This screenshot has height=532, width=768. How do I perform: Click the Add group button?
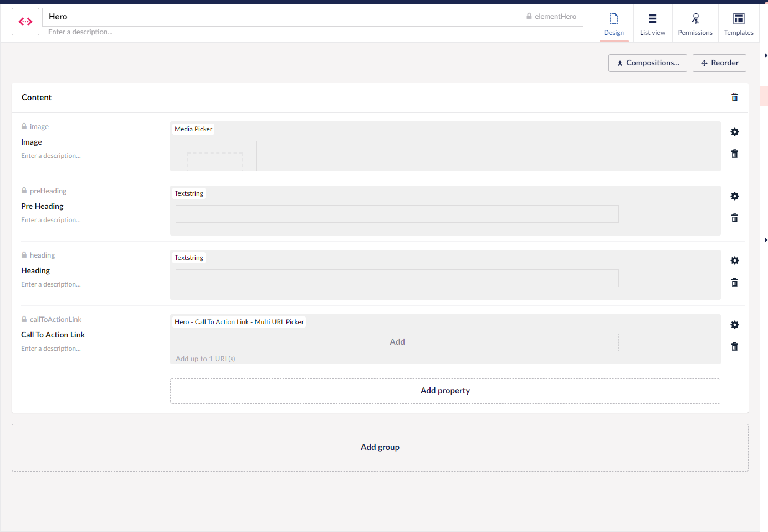[x=380, y=448]
